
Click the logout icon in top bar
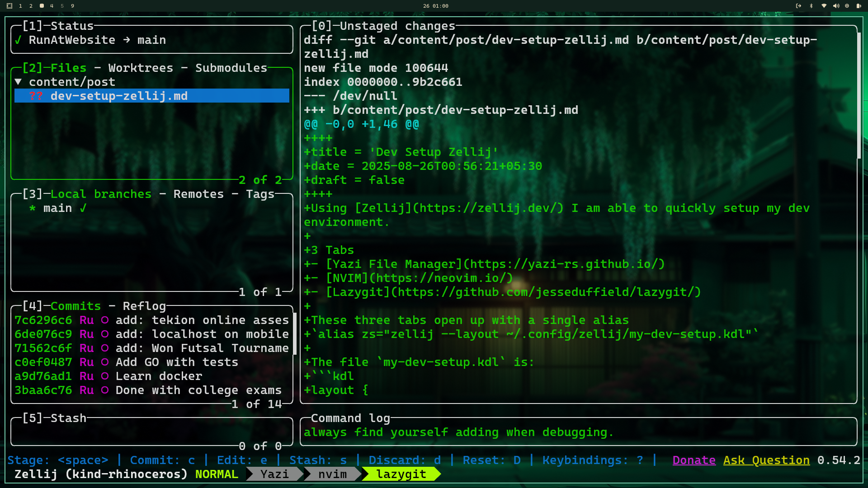pyautogui.click(x=798, y=6)
